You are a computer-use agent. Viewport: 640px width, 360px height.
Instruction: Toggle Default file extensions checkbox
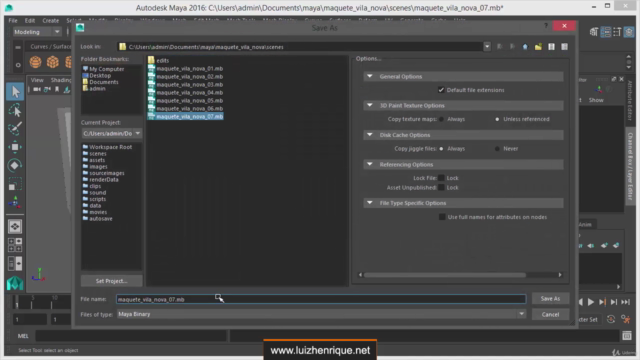[x=441, y=90]
